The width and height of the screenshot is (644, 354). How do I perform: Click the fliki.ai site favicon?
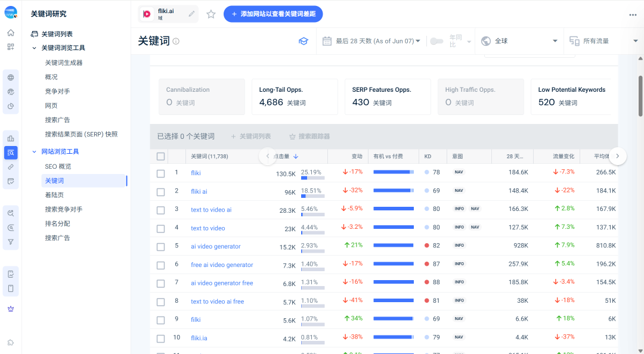147,14
